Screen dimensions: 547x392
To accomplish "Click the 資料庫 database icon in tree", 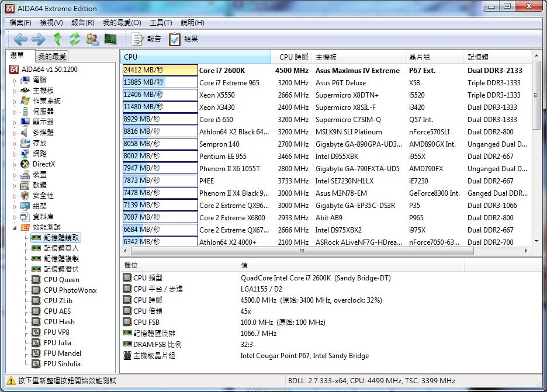I will pyautogui.click(x=25, y=217).
